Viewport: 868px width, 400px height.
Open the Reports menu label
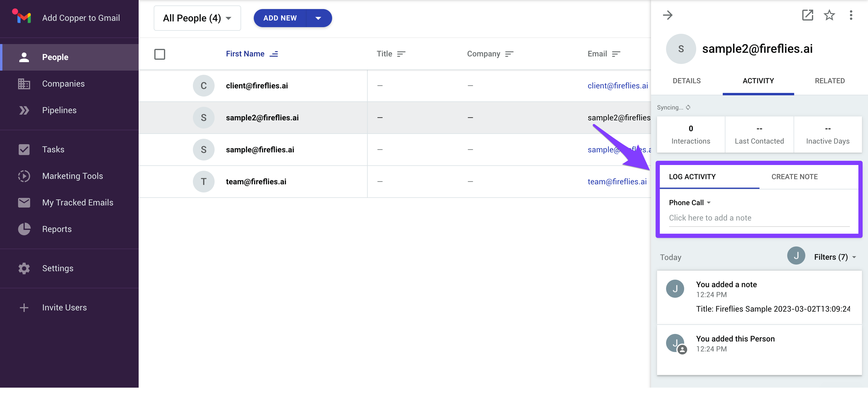(x=57, y=229)
